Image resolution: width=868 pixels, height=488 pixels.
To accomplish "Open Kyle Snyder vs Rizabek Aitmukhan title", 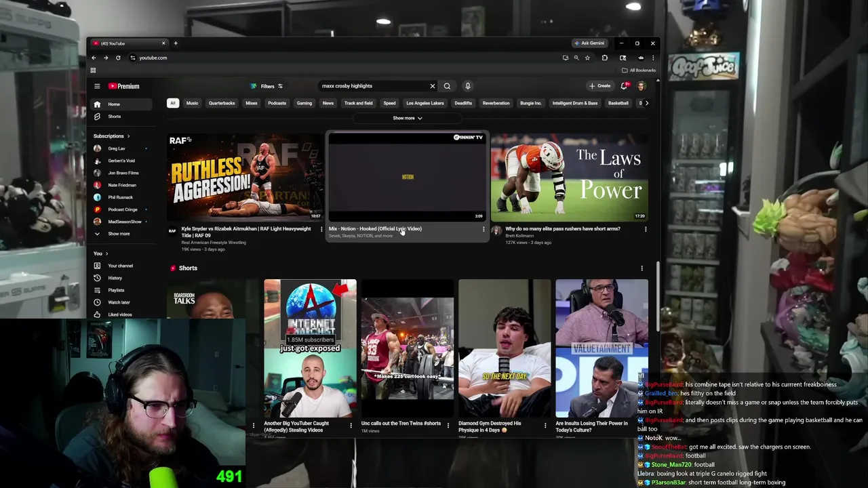I will coord(246,232).
